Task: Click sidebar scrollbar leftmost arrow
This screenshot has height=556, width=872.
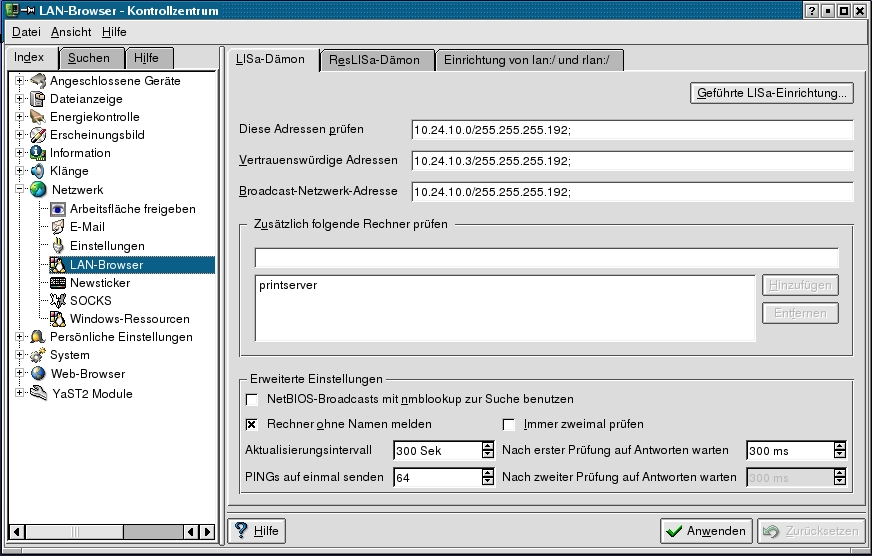Action: click(x=17, y=532)
